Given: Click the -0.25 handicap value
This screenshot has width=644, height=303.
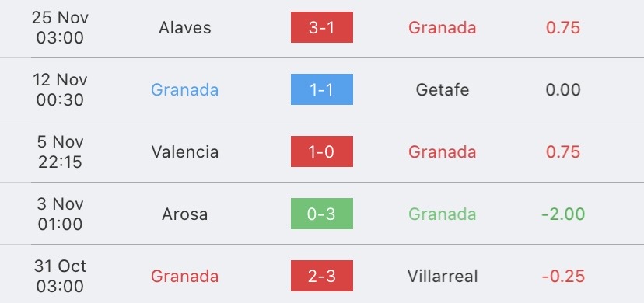Looking at the screenshot, I should 563,276.
